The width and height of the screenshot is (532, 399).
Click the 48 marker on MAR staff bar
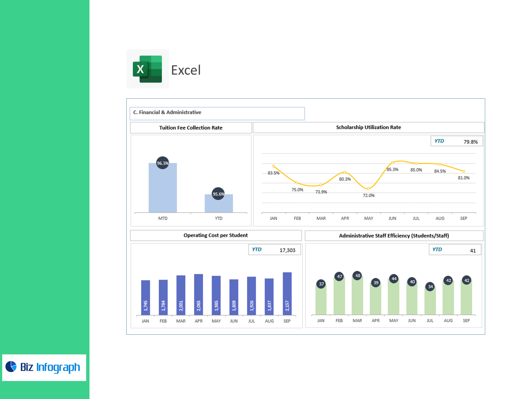[x=358, y=275]
